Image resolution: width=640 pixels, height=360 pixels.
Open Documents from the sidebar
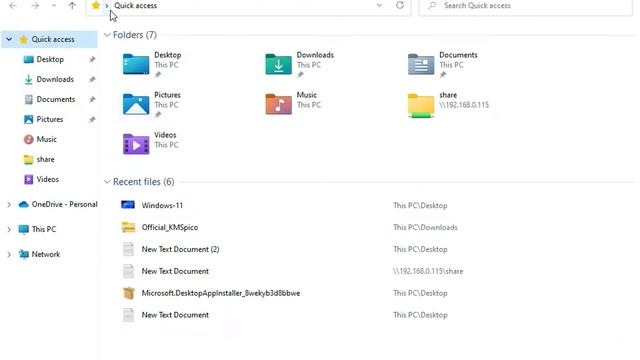pos(56,99)
